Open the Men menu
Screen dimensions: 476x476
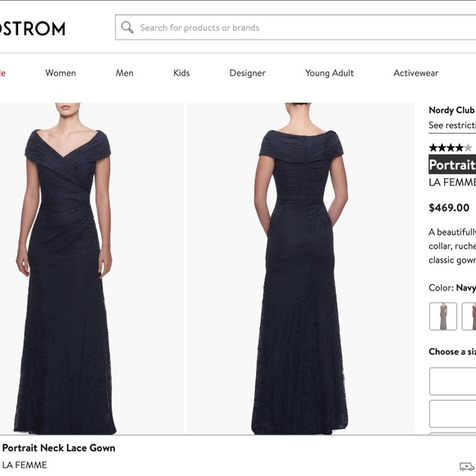(x=125, y=73)
